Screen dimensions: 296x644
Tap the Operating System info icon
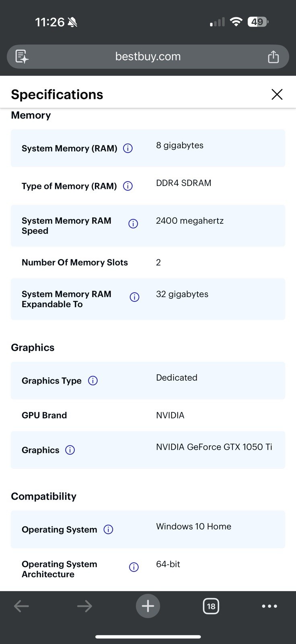[x=108, y=530]
